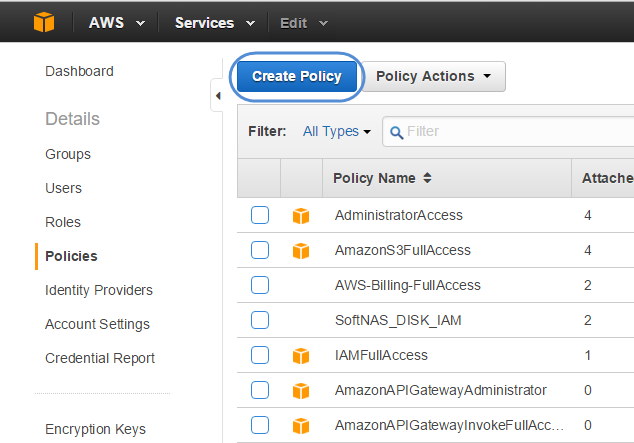
Task: Open Account Settings in the sidebar
Action: click(x=97, y=324)
